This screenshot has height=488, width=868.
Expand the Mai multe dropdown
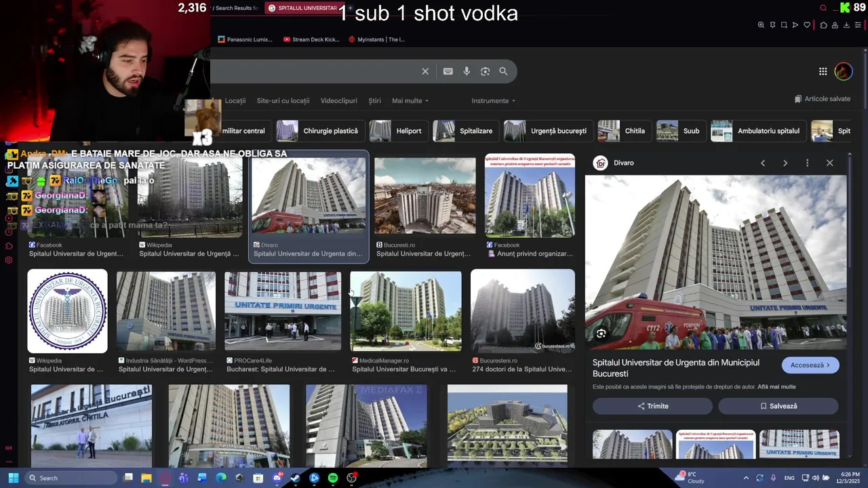click(410, 100)
